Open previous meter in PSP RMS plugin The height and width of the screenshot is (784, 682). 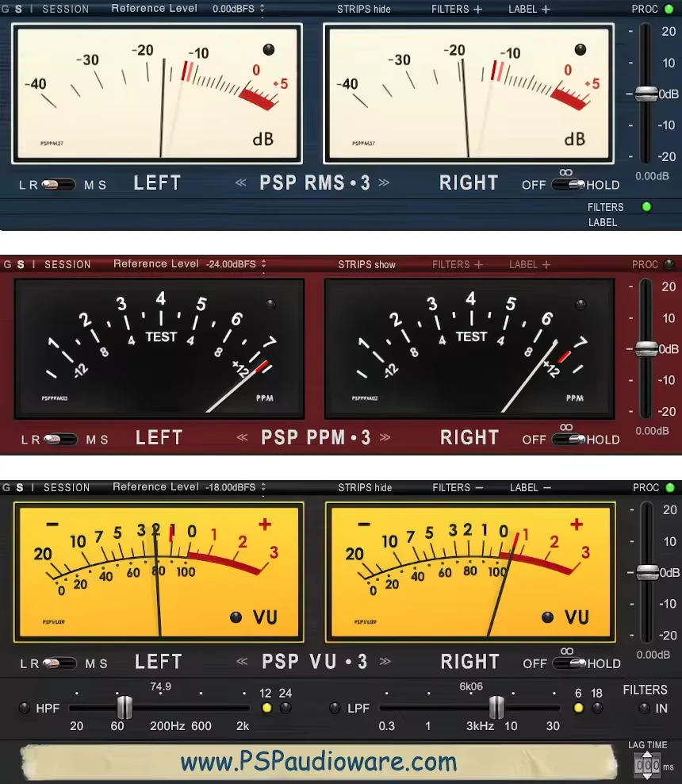click(x=241, y=183)
